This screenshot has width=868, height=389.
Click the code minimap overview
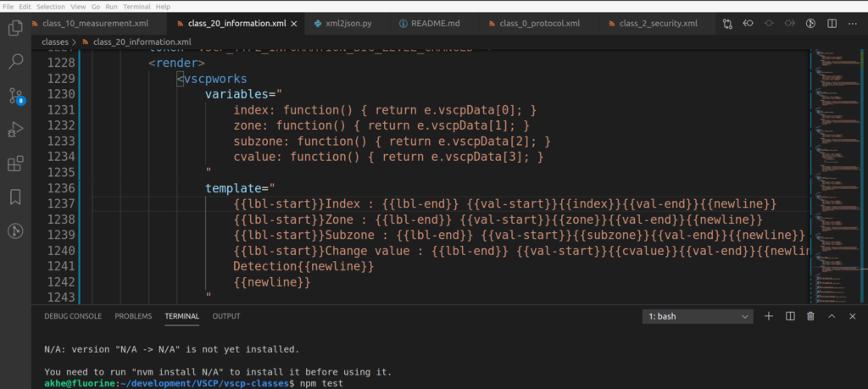click(x=837, y=176)
